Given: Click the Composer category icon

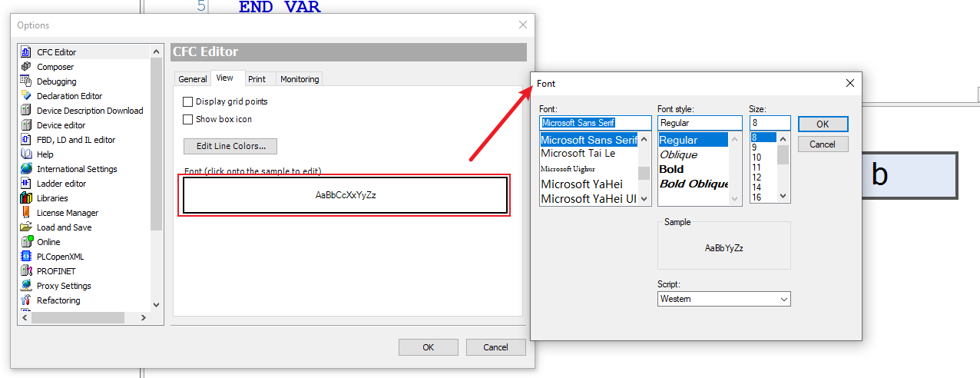Looking at the screenshot, I should point(26,67).
